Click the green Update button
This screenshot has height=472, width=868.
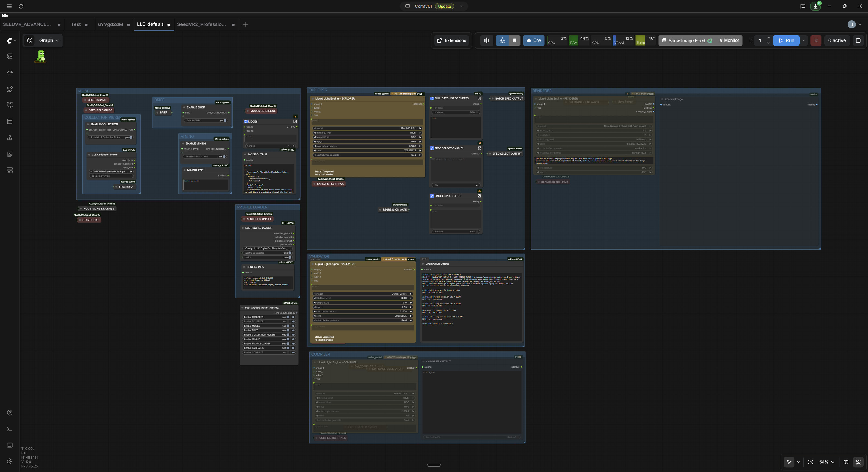coord(444,6)
